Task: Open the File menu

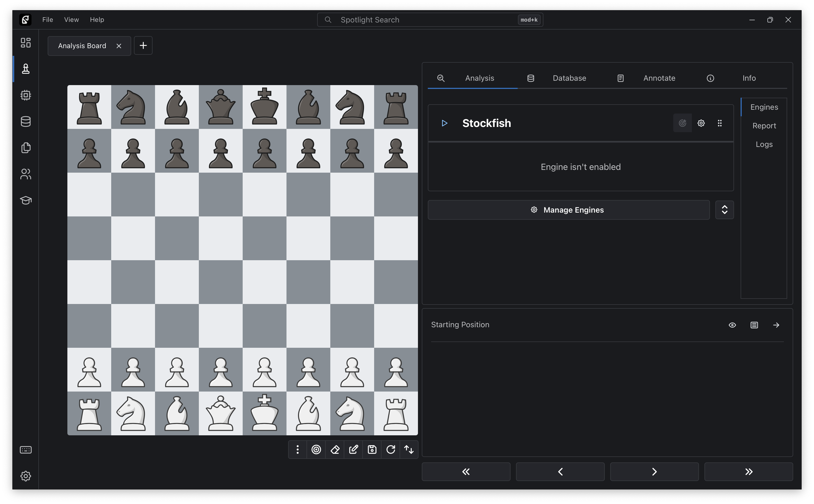Action: (x=48, y=20)
